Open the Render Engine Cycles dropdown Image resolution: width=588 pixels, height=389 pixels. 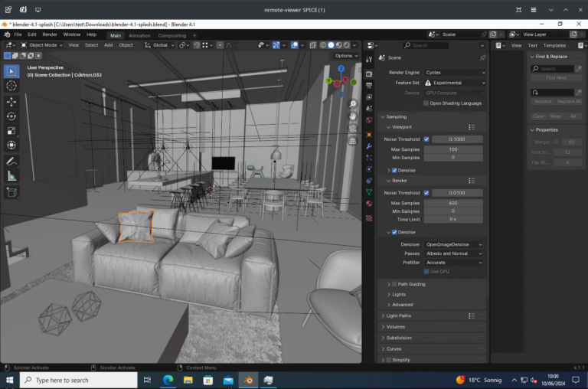tap(455, 73)
